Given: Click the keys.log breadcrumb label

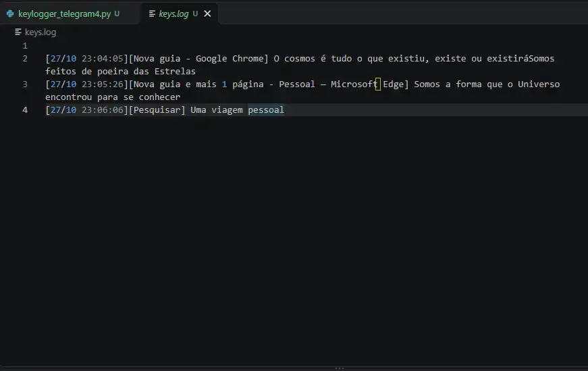Looking at the screenshot, I should click(41, 32).
